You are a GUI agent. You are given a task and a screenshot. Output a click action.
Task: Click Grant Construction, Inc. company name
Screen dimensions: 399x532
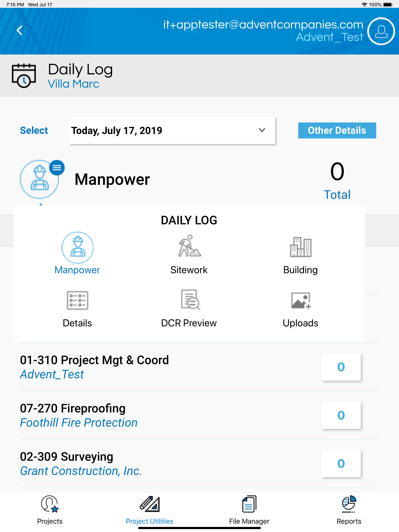(x=81, y=471)
